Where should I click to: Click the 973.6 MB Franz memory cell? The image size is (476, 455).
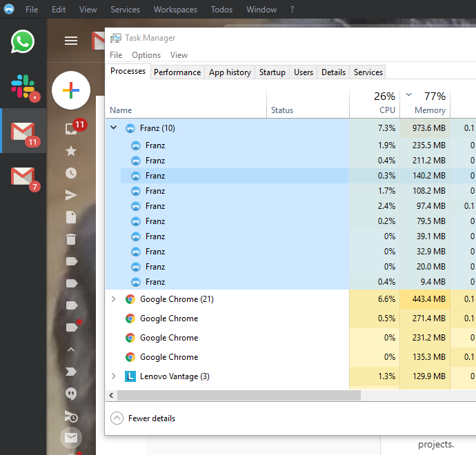click(425, 128)
